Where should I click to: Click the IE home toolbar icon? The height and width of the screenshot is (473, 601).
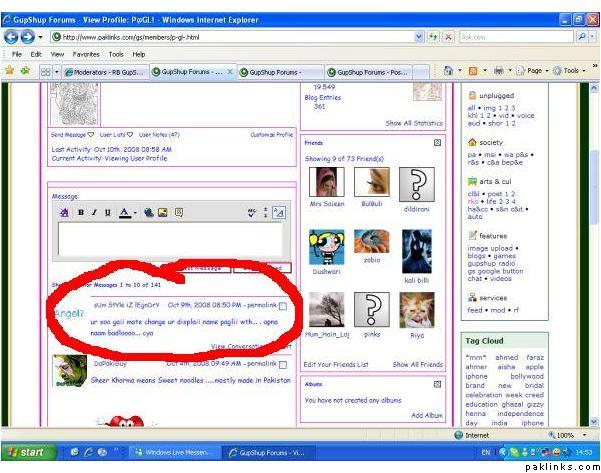(x=449, y=71)
